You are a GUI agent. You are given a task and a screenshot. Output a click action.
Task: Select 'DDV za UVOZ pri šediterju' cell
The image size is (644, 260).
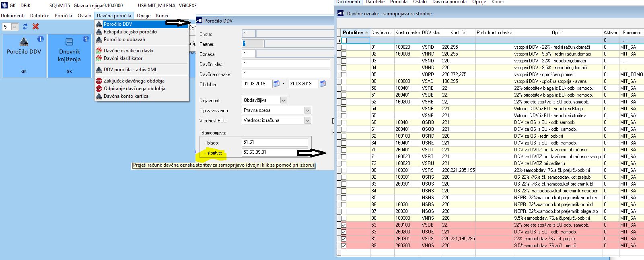pos(558,163)
